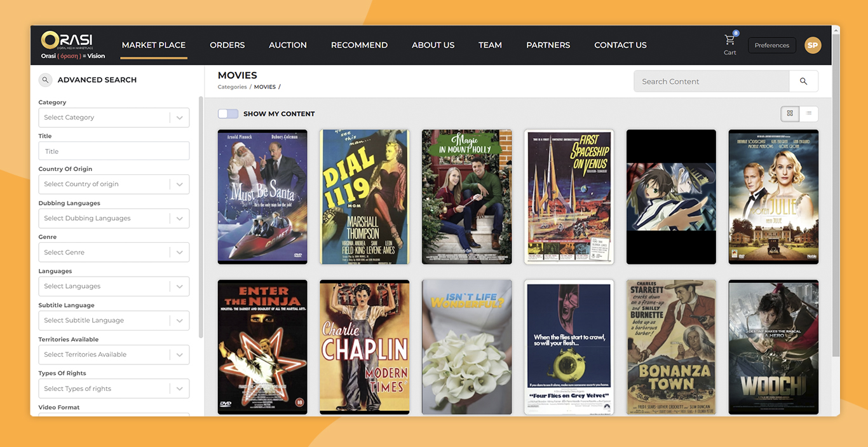
Task: Click the SP user avatar
Action: pyautogui.click(x=813, y=45)
